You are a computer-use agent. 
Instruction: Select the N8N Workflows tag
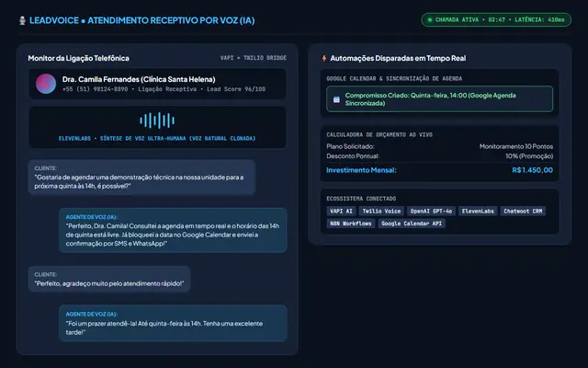tap(351, 224)
